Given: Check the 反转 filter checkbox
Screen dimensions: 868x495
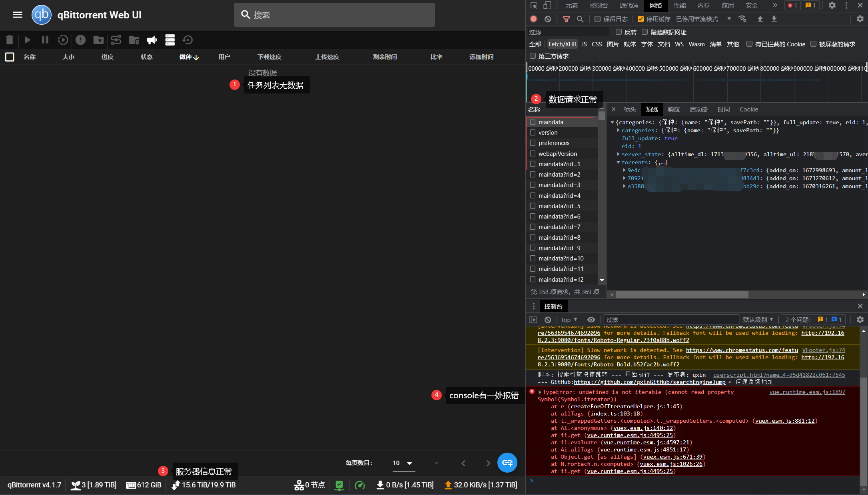Looking at the screenshot, I should (619, 32).
